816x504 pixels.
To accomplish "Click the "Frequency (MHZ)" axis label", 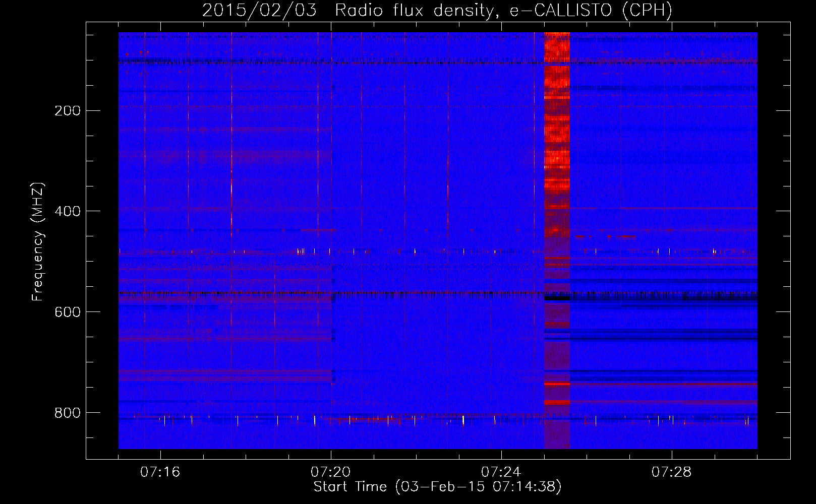I will click(38, 242).
